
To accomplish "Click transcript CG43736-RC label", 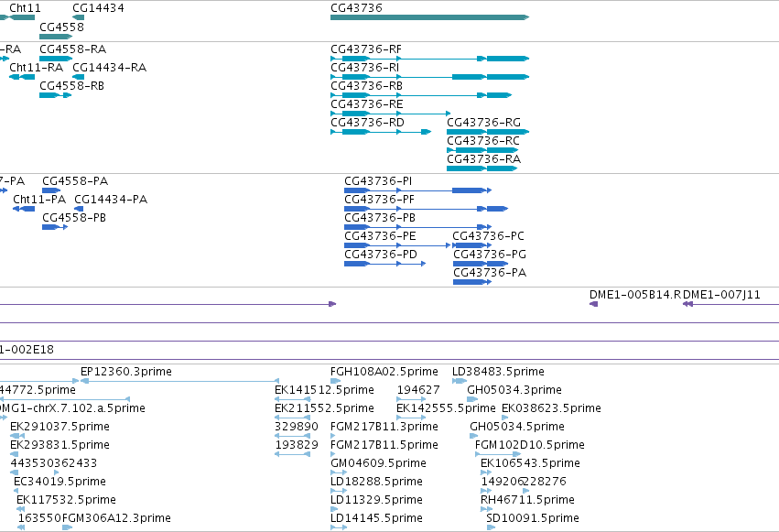I will click(483, 141).
